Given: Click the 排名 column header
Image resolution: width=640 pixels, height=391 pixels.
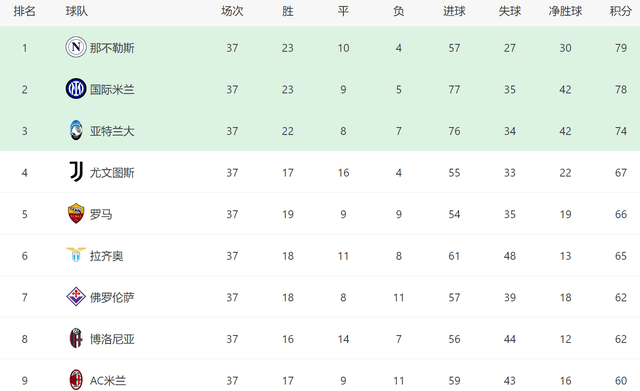Looking at the screenshot, I should click(24, 11).
